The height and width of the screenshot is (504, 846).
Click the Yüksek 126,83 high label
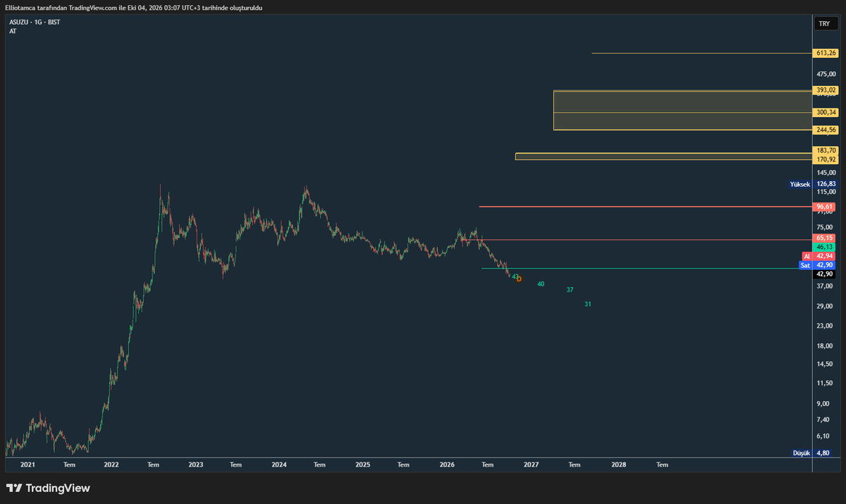pos(814,184)
